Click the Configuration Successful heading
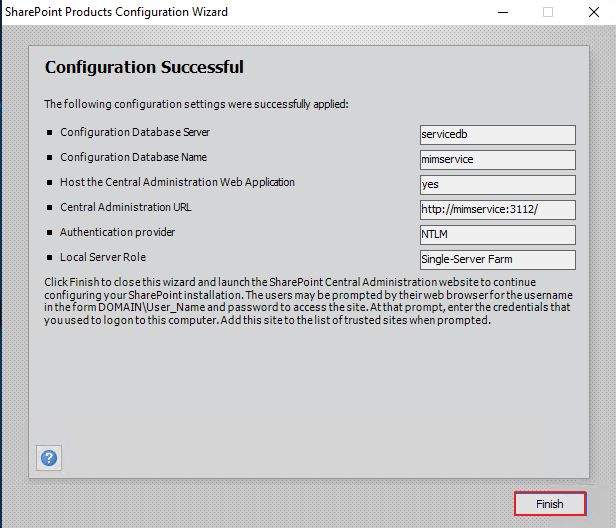Image resolution: width=616 pixels, height=528 pixels. pyautogui.click(x=144, y=67)
